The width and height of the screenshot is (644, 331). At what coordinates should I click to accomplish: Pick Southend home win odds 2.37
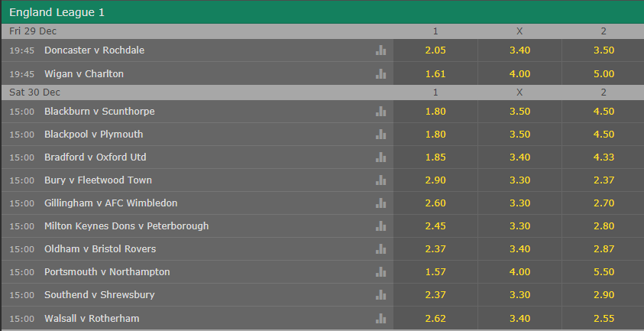point(435,295)
